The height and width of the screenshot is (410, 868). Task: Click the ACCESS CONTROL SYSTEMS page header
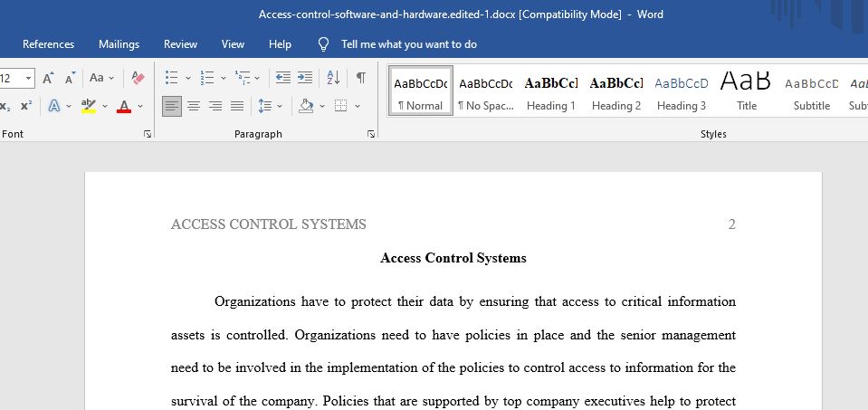(x=269, y=224)
